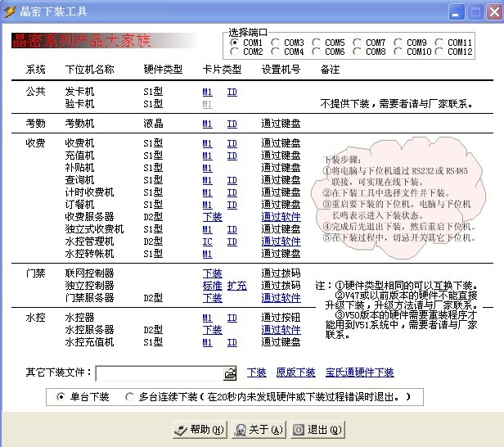The image size is (504, 447).
Task: Click ID link for 计时收费机
Action: [x=232, y=192]
